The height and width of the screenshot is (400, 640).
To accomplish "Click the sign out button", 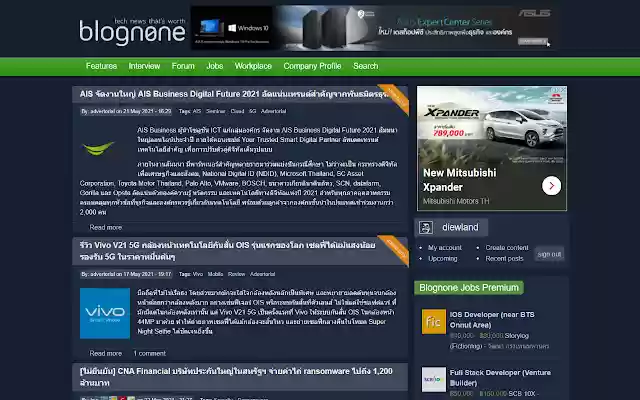I will (549, 254).
